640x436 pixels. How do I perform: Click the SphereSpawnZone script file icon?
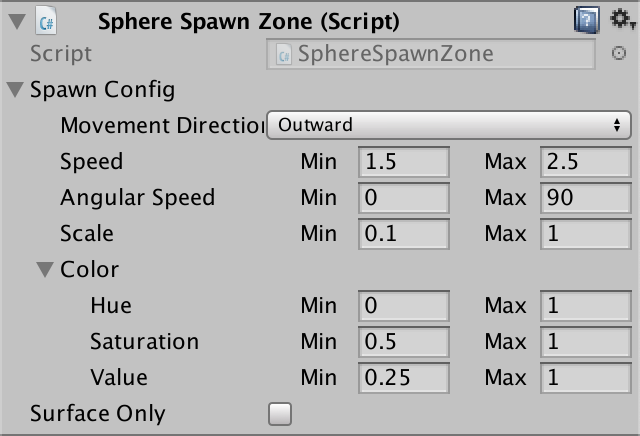tap(284, 55)
